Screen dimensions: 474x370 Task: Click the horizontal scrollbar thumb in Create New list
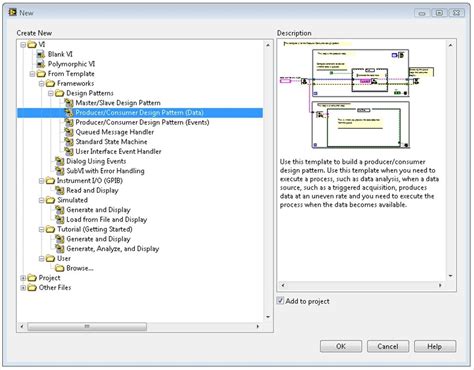(87, 326)
